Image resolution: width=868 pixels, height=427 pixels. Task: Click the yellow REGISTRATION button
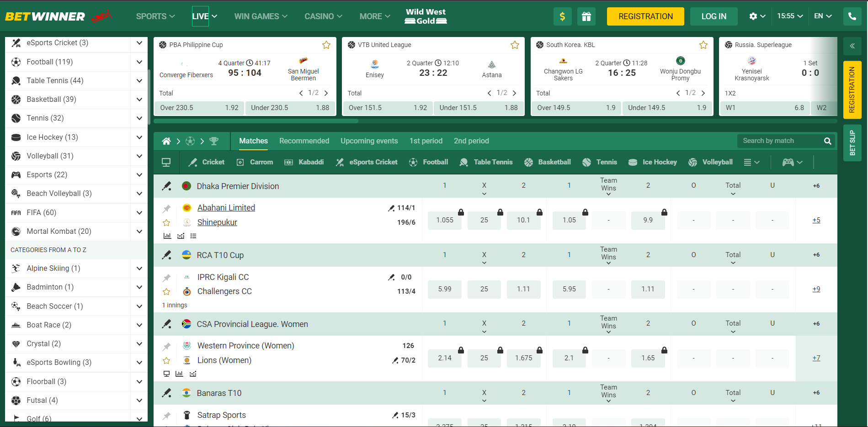(x=645, y=16)
